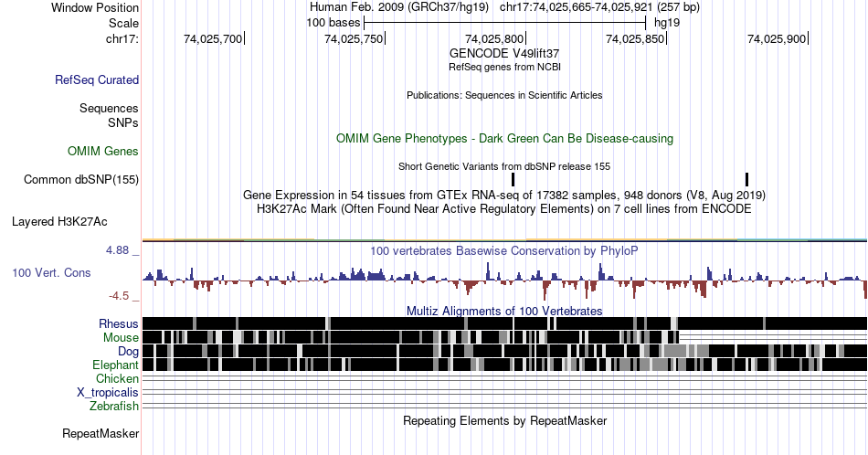Click the 100 bases scale bar

505,23
